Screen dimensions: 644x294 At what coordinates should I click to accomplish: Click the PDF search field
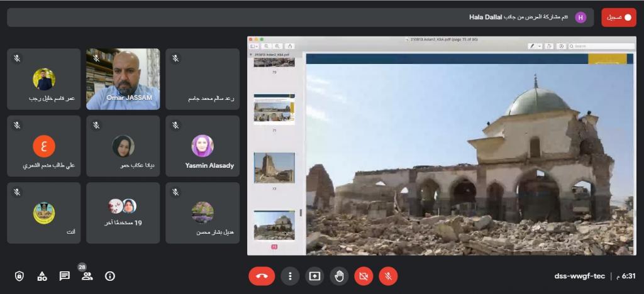coord(599,46)
